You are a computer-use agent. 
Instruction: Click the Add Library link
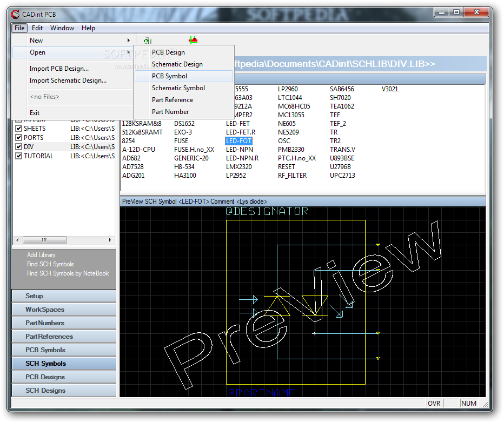[41, 255]
